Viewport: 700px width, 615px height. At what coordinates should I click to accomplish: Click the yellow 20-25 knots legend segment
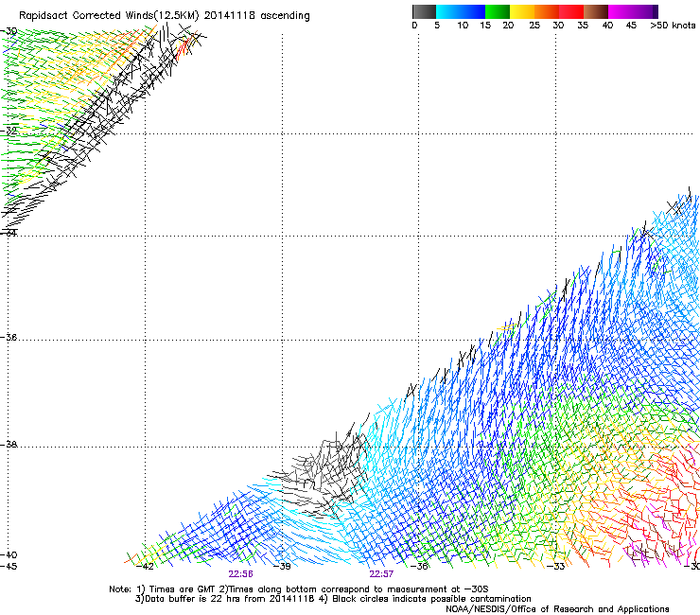[x=522, y=11]
